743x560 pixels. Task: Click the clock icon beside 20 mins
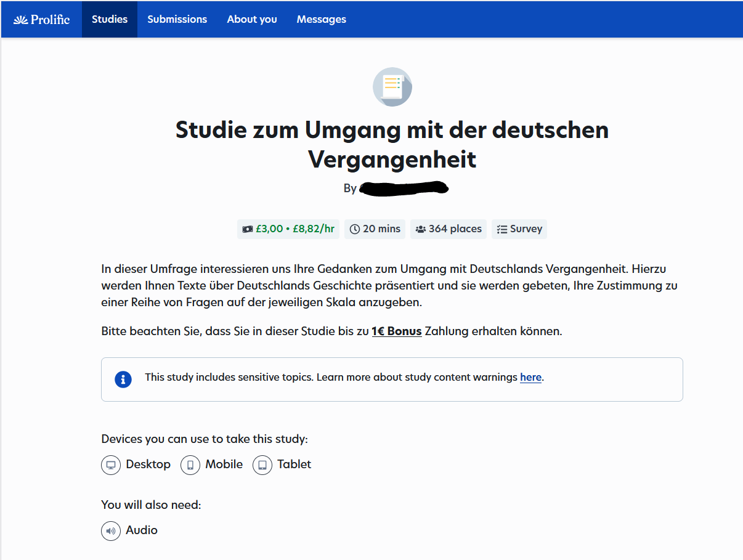pyautogui.click(x=355, y=229)
